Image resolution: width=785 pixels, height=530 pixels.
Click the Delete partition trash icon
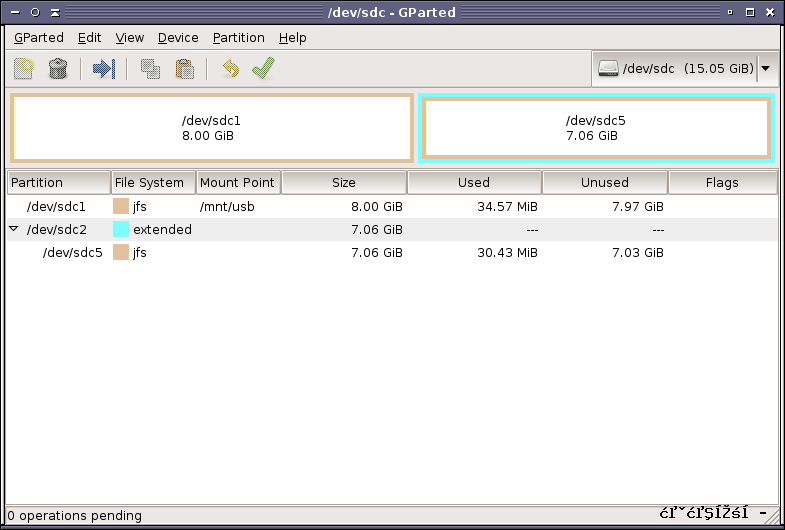[58, 69]
